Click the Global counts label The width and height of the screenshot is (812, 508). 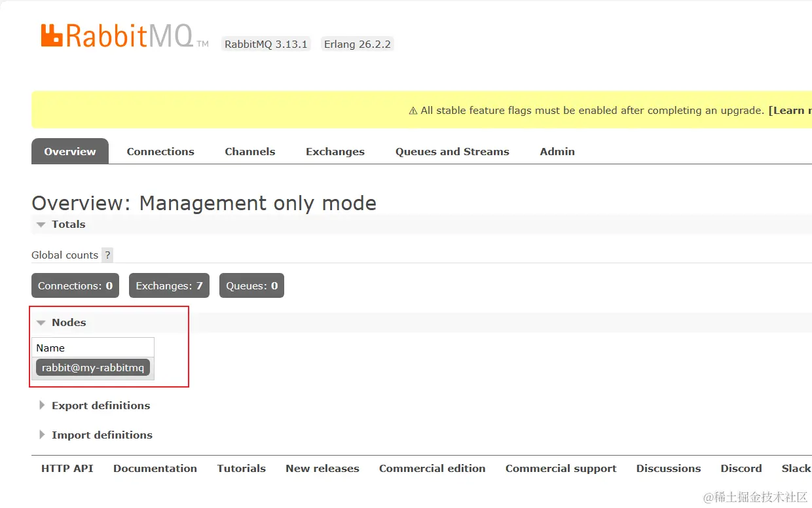click(65, 255)
